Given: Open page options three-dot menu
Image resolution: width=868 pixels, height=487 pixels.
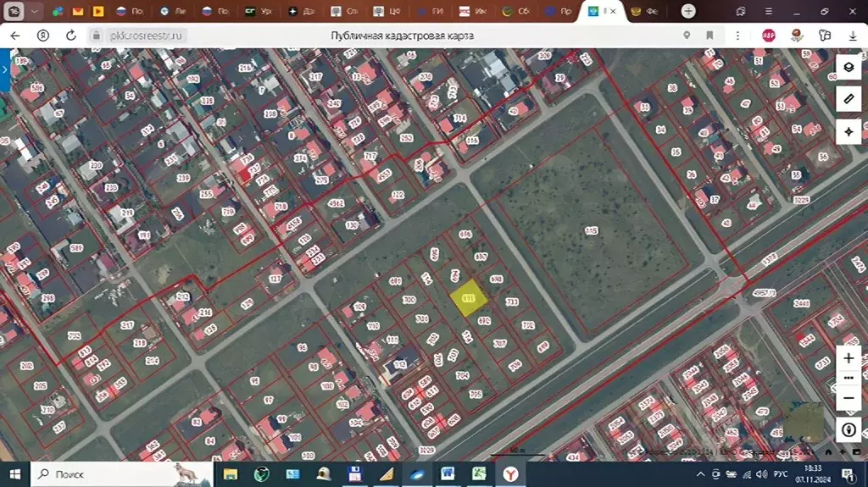Looking at the screenshot, I should point(737,36).
